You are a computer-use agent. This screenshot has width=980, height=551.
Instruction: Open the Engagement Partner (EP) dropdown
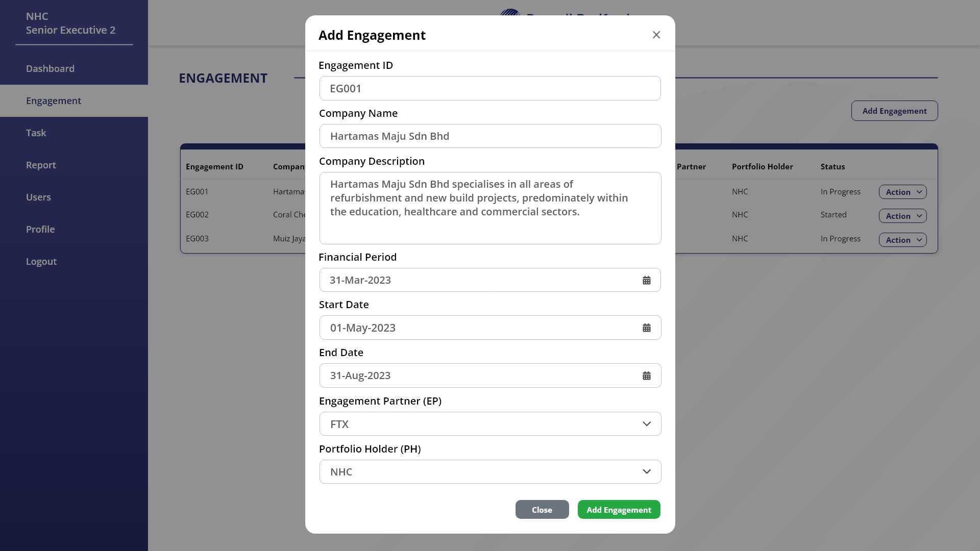[646, 423]
